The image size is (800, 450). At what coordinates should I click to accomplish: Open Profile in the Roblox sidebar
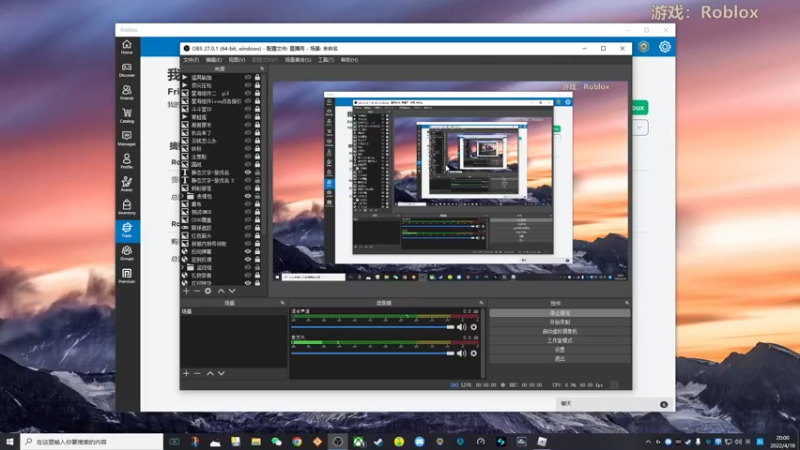[127, 161]
